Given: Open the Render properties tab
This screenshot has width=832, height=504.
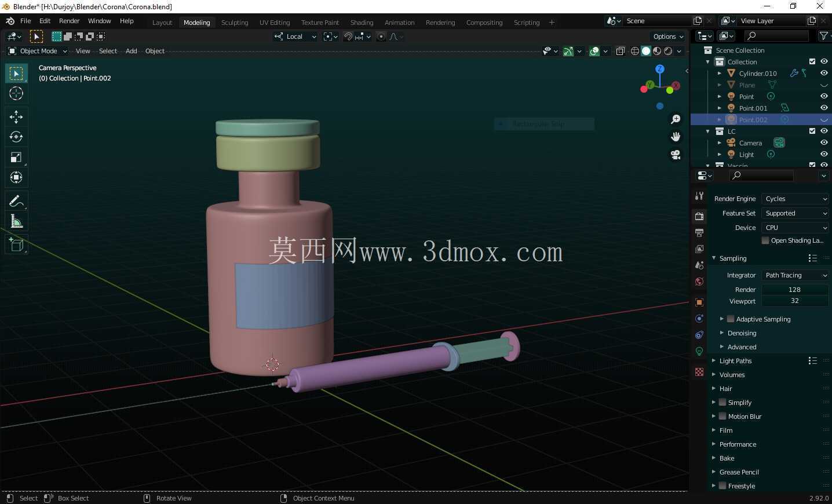Looking at the screenshot, I should point(699,216).
